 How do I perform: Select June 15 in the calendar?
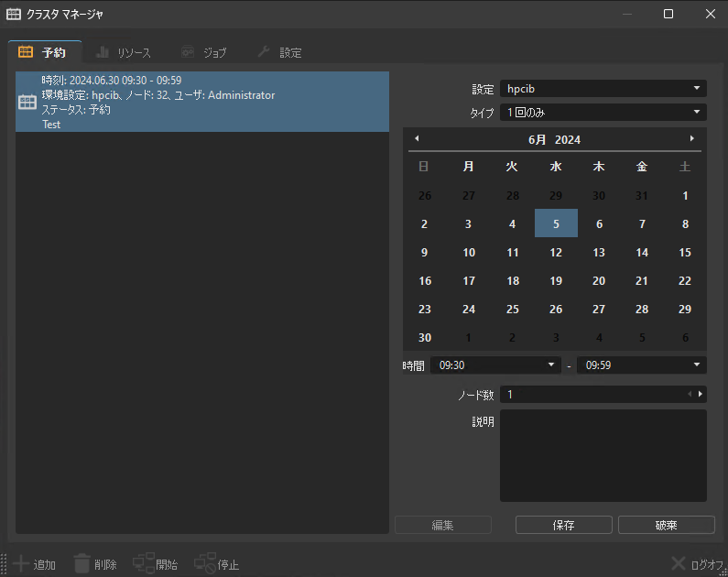[685, 252]
